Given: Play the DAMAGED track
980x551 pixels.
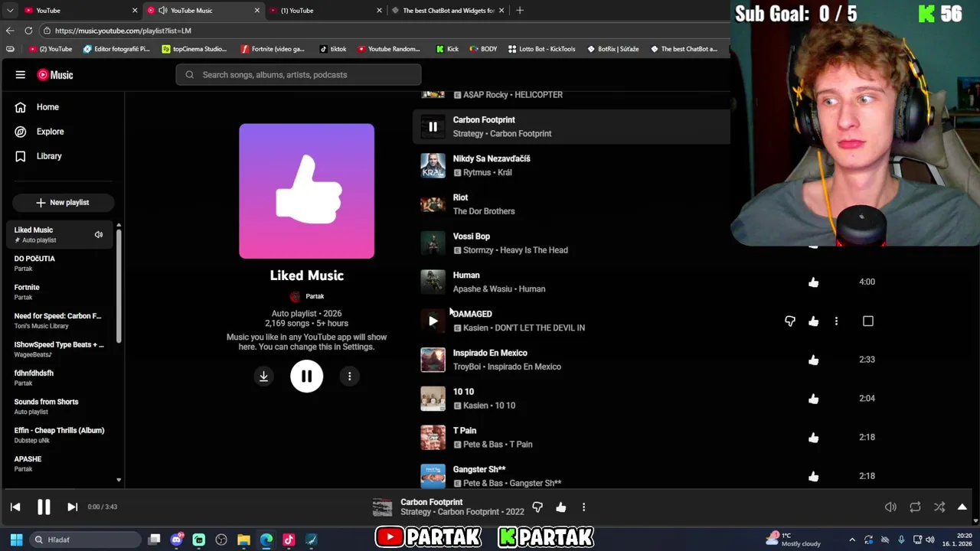Looking at the screenshot, I should (433, 321).
